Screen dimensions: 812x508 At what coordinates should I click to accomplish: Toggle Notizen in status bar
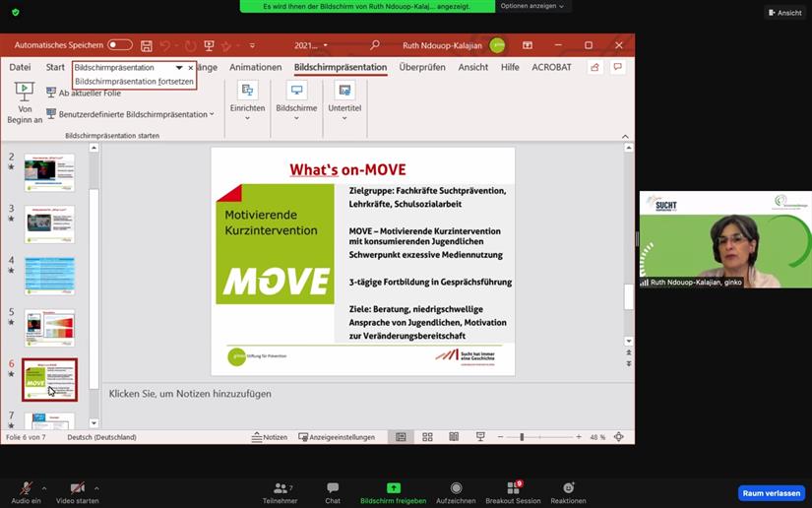(x=270, y=437)
